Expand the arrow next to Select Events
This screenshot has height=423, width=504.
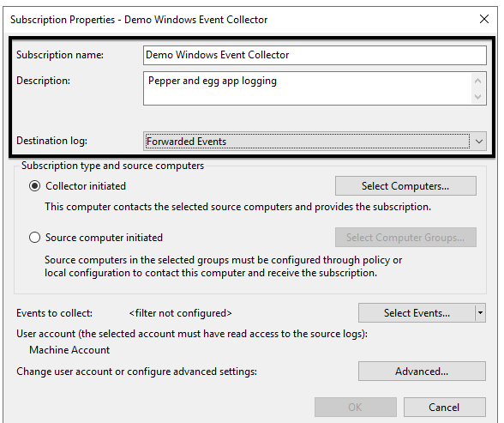pos(480,313)
